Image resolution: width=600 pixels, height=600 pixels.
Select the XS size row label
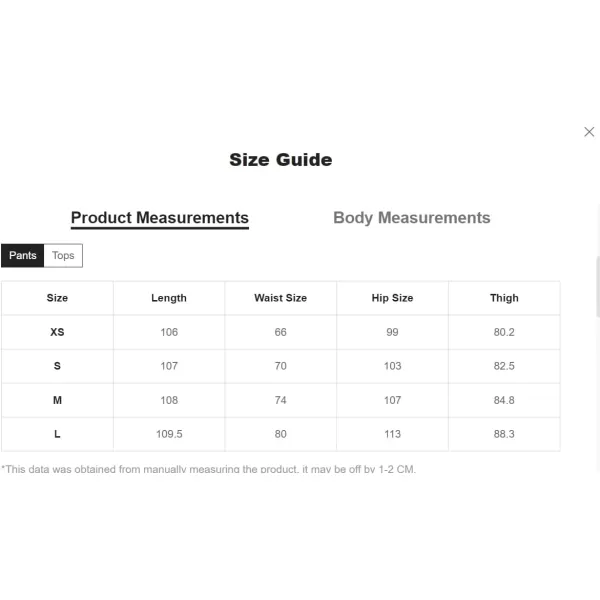tap(57, 332)
